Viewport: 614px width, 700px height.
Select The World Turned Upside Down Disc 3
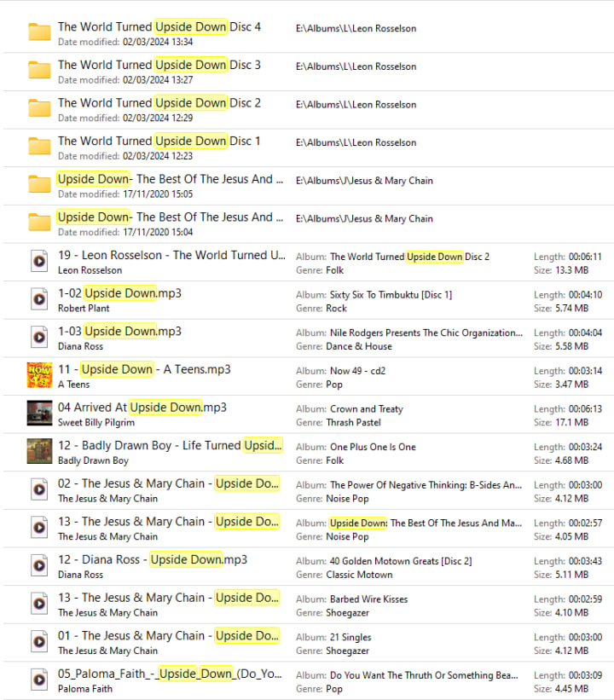pos(159,65)
